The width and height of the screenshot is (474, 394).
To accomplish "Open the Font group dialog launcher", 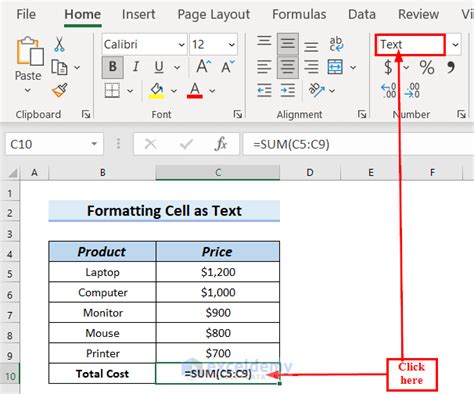I will (238, 114).
